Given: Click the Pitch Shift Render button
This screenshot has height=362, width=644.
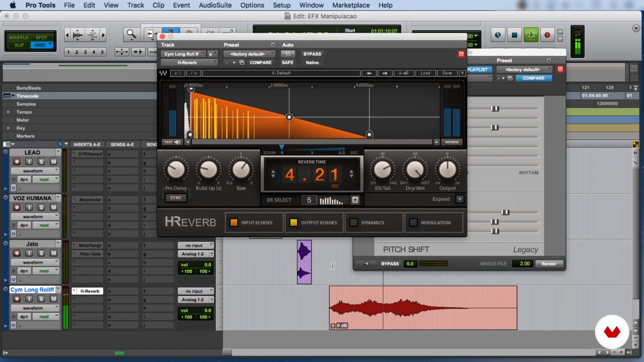Looking at the screenshot, I should (549, 264).
